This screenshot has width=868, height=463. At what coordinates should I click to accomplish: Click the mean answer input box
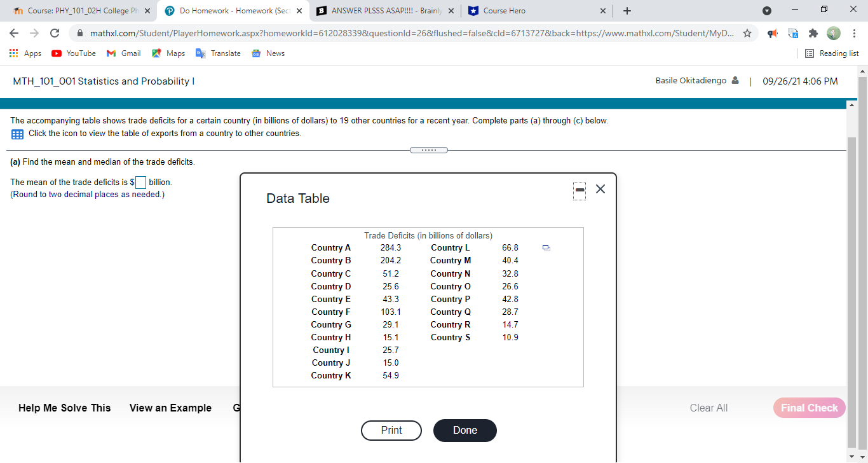(140, 183)
